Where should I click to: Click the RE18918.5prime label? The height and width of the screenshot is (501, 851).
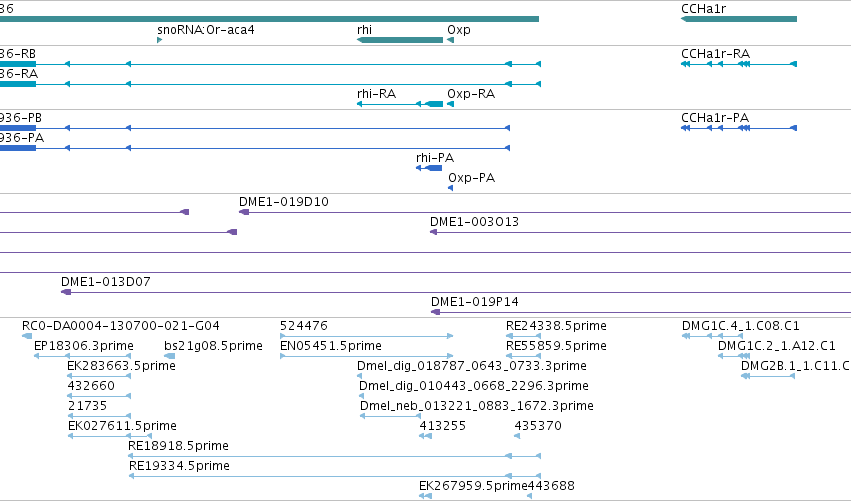pyautogui.click(x=179, y=446)
